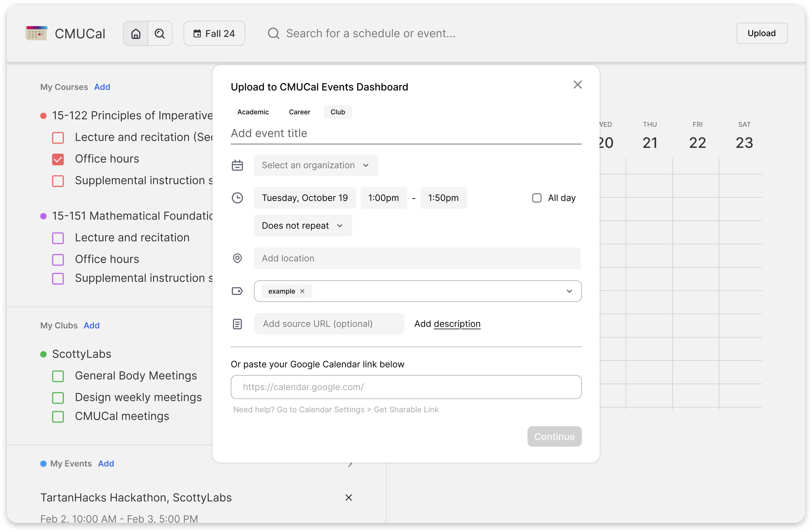Uncheck 15-122 Office hours checkbox
Viewport: 812px width, 532px height.
click(x=58, y=159)
